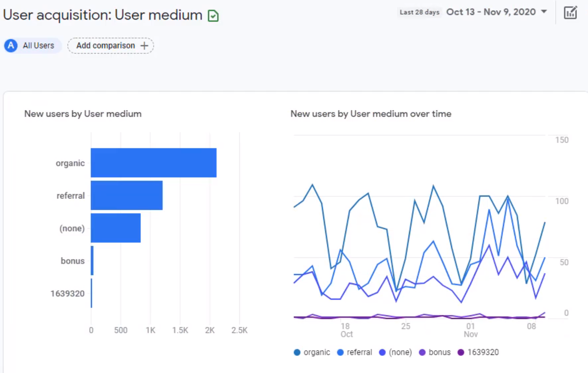The width and height of the screenshot is (588, 373).
Task: Select the organic bar in the bar chart
Action: pos(153,163)
